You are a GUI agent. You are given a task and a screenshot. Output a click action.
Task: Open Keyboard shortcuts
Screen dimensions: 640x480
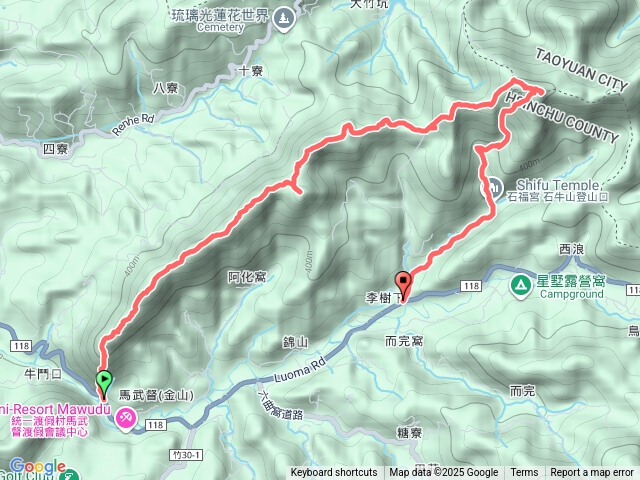point(334,473)
